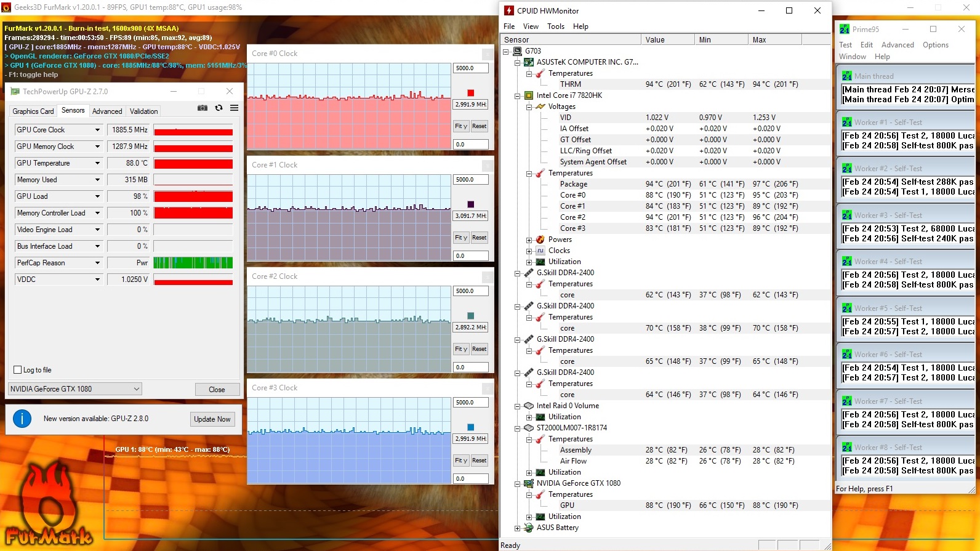Click the ST2000LM007-1R8174 disk icon
Image resolution: width=980 pixels, height=551 pixels.
point(529,428)
